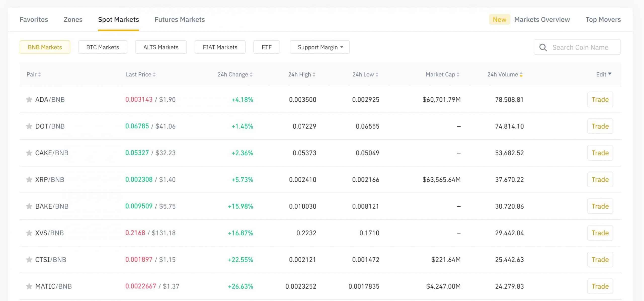Screen dimensions: 644x301
Task: Favorite the CTSI/BNB pair star
Action: click(x=29, y=259)
